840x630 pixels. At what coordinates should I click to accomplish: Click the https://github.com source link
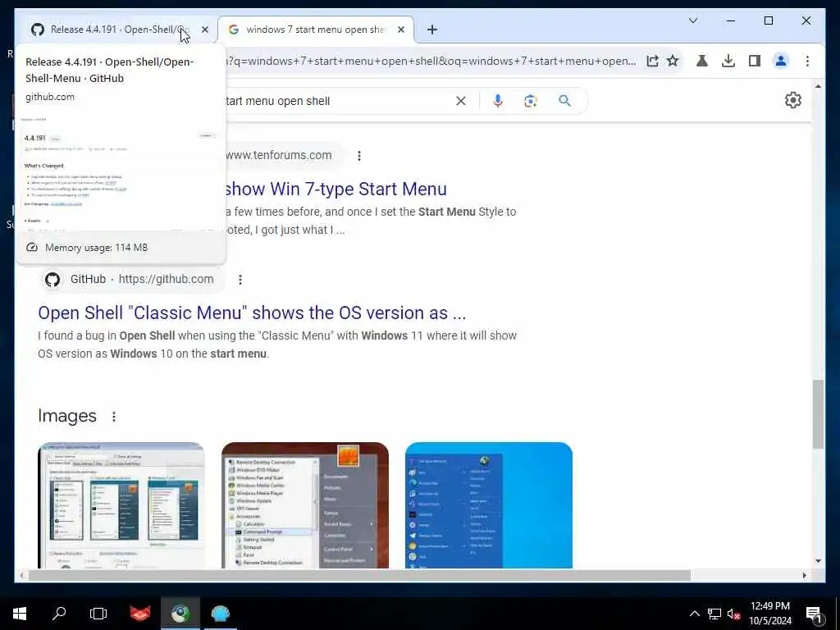coord(166,279)
